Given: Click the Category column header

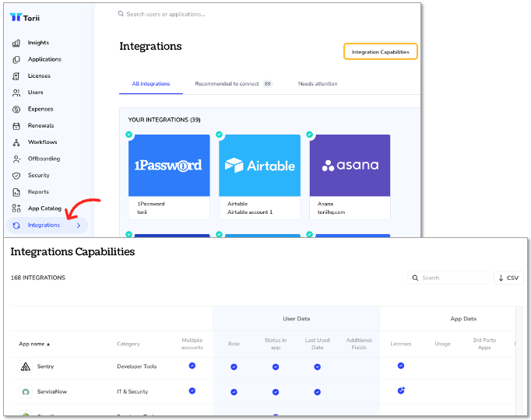Looking at the screenshot, I should point(128,344).
